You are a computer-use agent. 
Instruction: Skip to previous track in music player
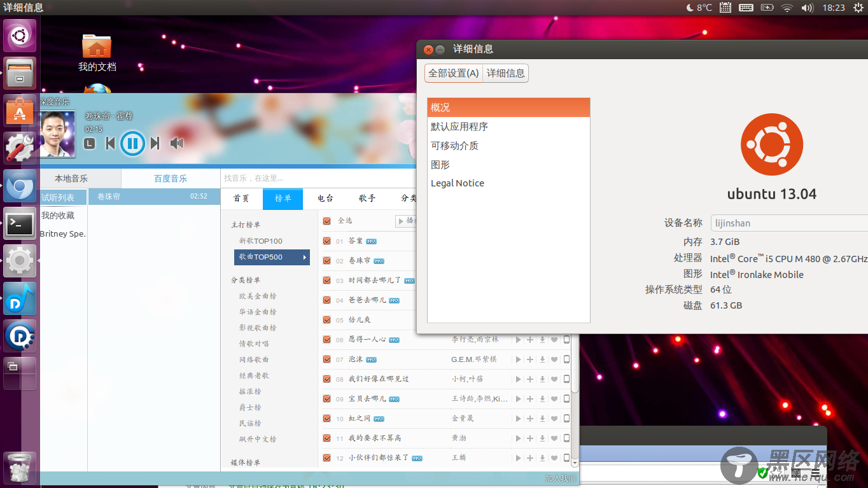tap(111, 144)
